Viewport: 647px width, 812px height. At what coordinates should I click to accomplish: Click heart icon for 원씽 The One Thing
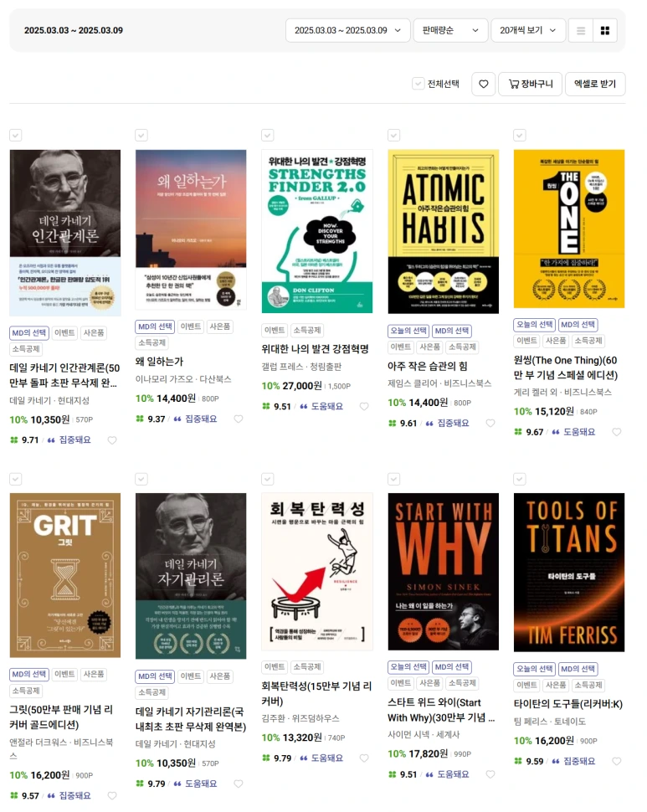click(617, 432)
